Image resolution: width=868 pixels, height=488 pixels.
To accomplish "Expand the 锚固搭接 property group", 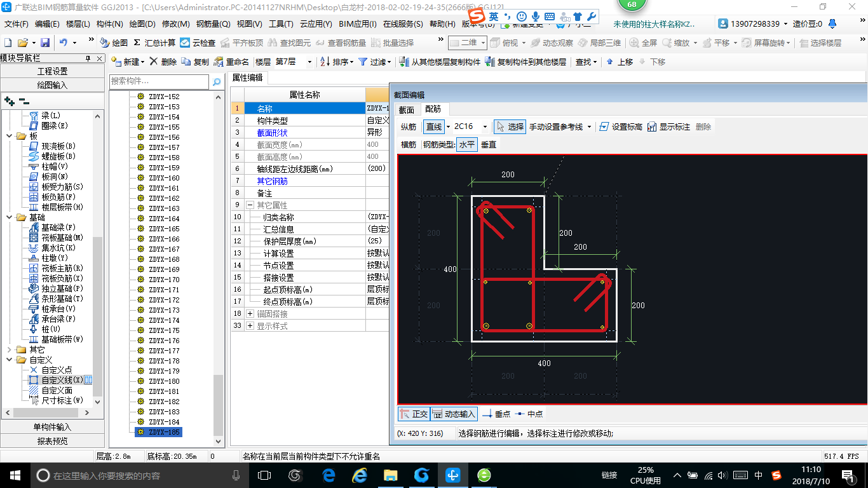I will coord(250,314).
